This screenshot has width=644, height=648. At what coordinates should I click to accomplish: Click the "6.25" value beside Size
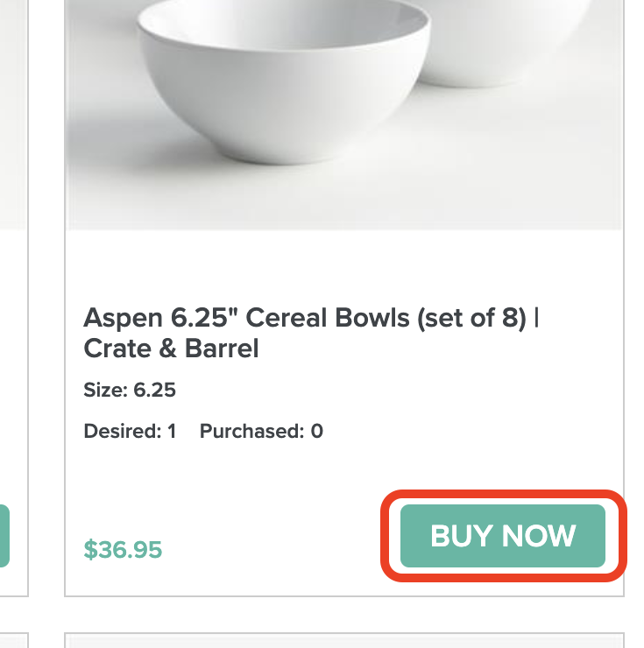coord(154,390)
